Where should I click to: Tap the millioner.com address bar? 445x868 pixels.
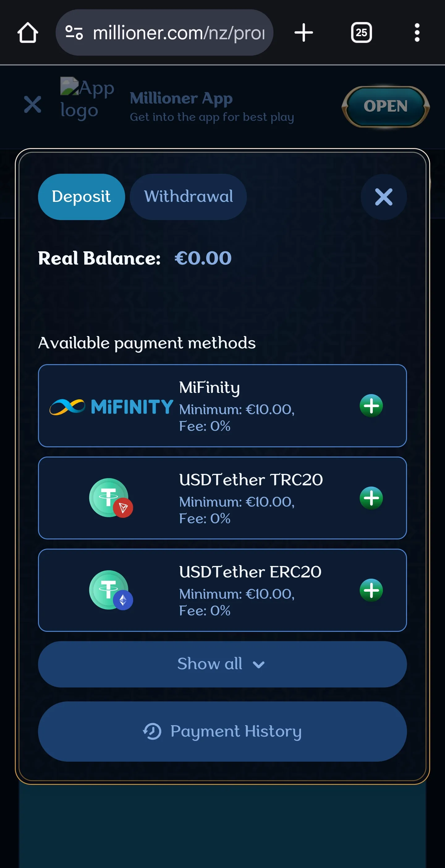tap(179, 33)
